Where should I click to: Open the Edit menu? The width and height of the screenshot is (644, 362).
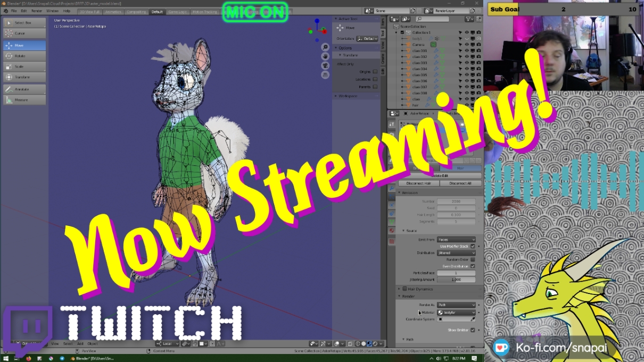point(24,11)
